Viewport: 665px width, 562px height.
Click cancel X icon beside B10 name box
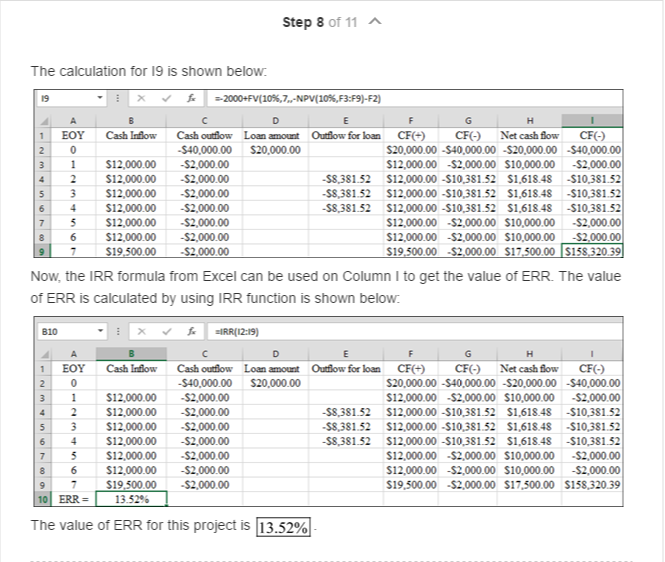[x=141, y=332]
